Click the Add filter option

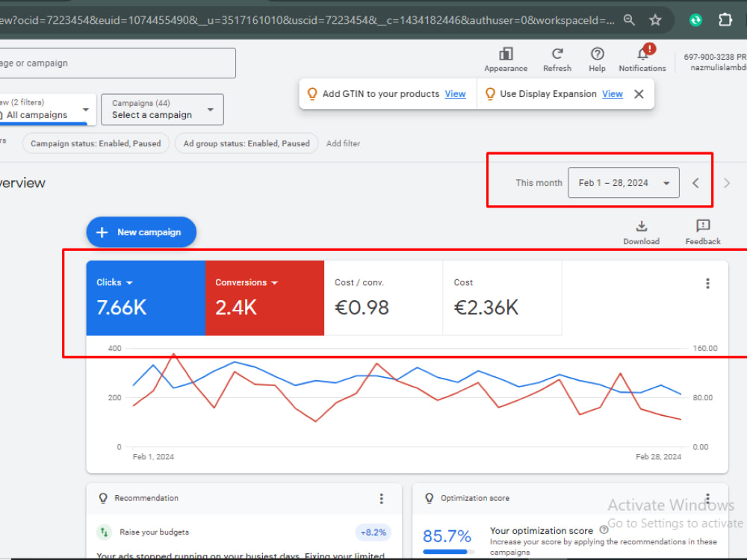343,143
